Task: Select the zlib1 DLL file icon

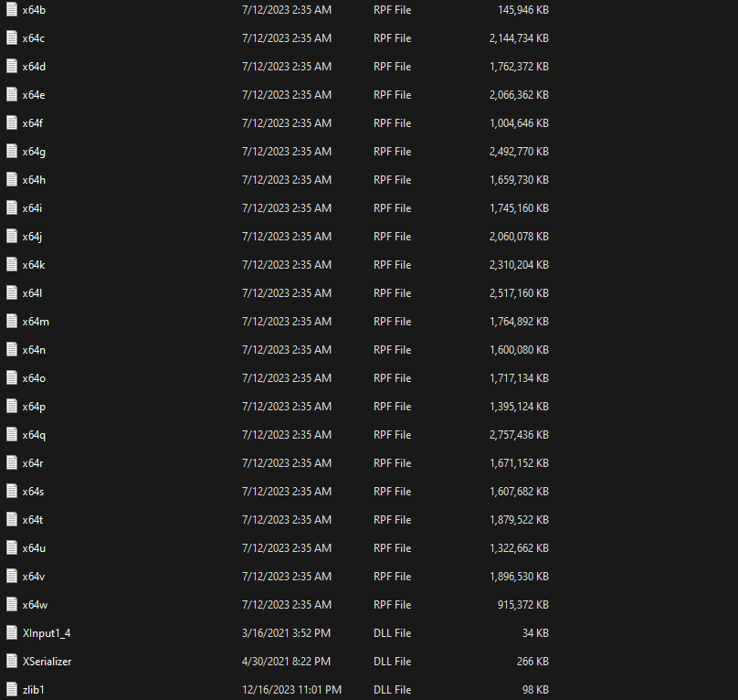Action: 12,690
